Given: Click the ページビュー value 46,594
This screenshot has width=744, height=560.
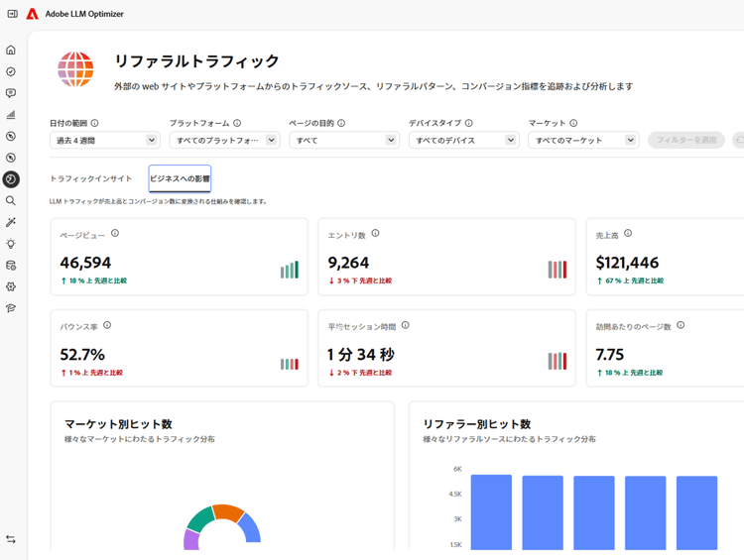Looking at the screenshot, I should click(85, 263).
